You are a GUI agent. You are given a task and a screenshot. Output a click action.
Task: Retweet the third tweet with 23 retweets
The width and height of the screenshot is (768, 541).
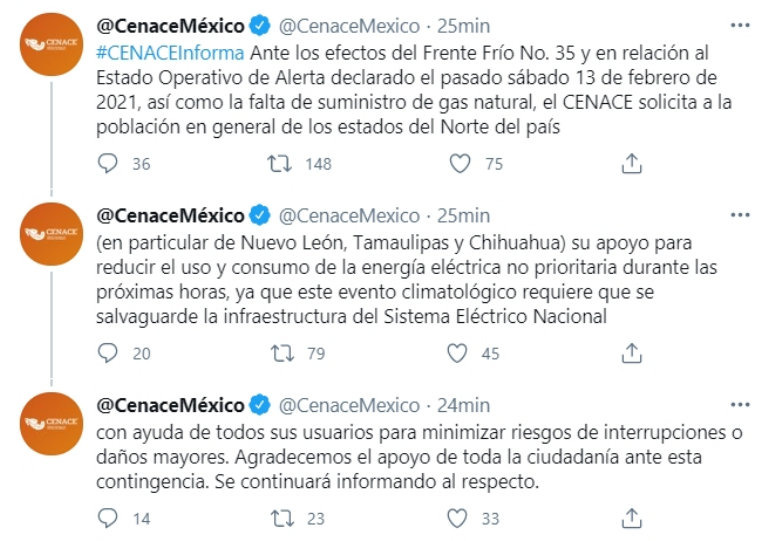(x=282, y=518)
